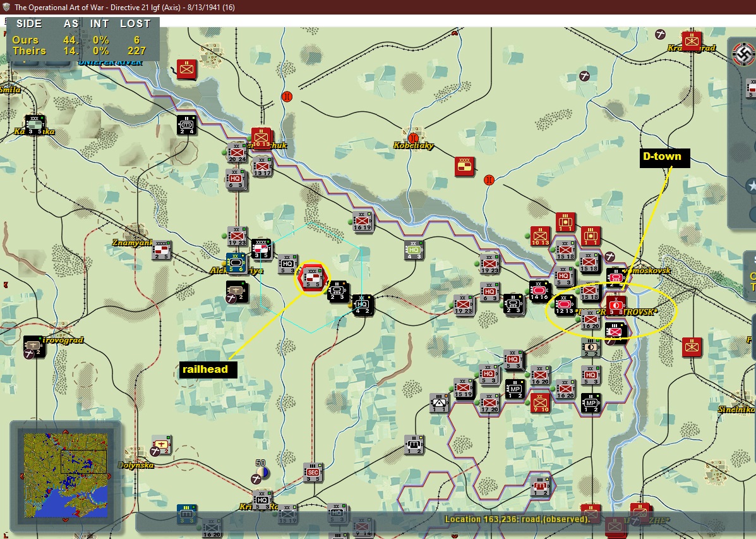Select the black air unit below Aleksandriya

coord(236,291)
